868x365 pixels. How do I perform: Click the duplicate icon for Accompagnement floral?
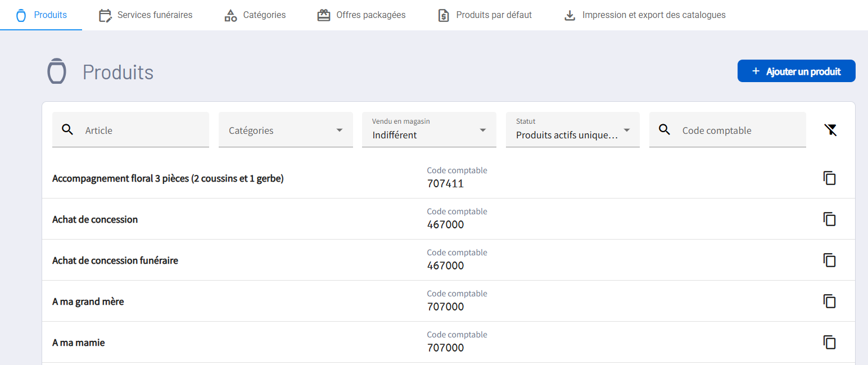coord(829,178)
